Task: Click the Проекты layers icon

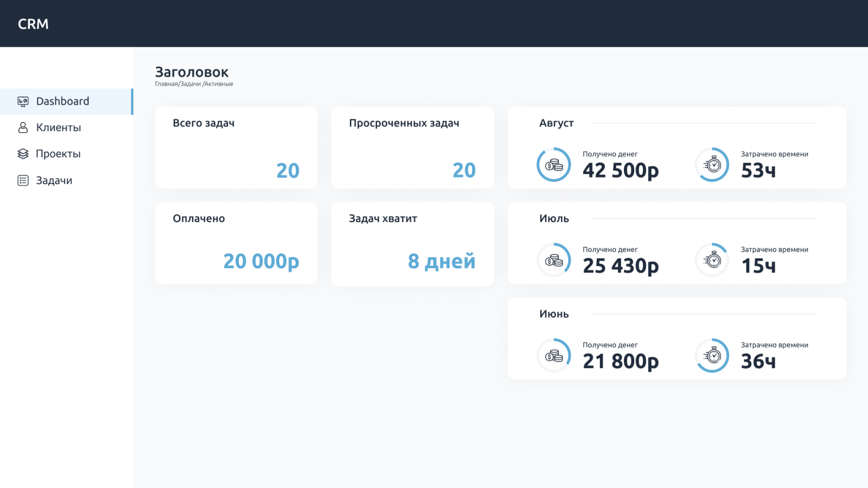Action: click(x=23, y=154)
